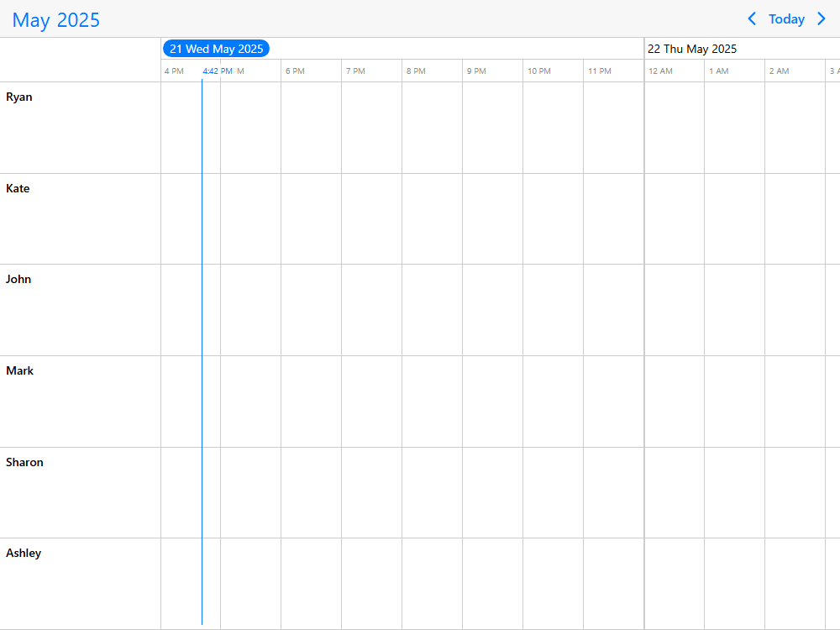Click the 2 AM time header
840x630 pixels.
(780, 71)
